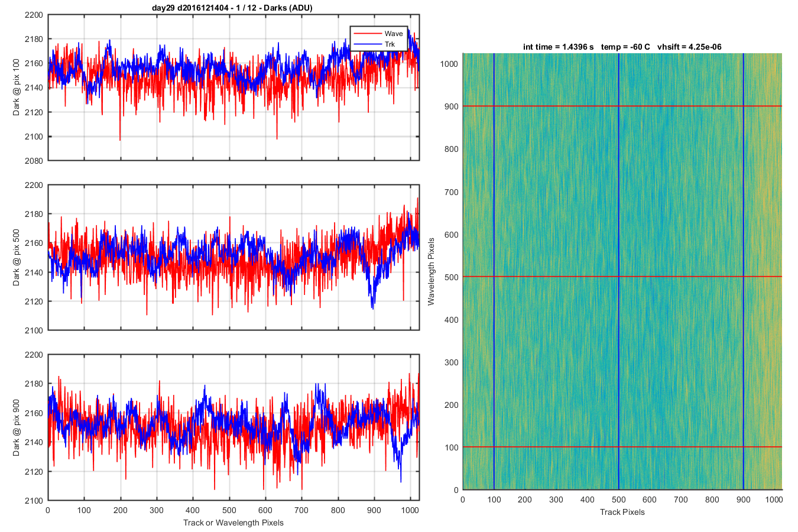Click tick 600 on the Wavelength Pixels axis
The image size is (798, 532).
click(x=452, y=235)
